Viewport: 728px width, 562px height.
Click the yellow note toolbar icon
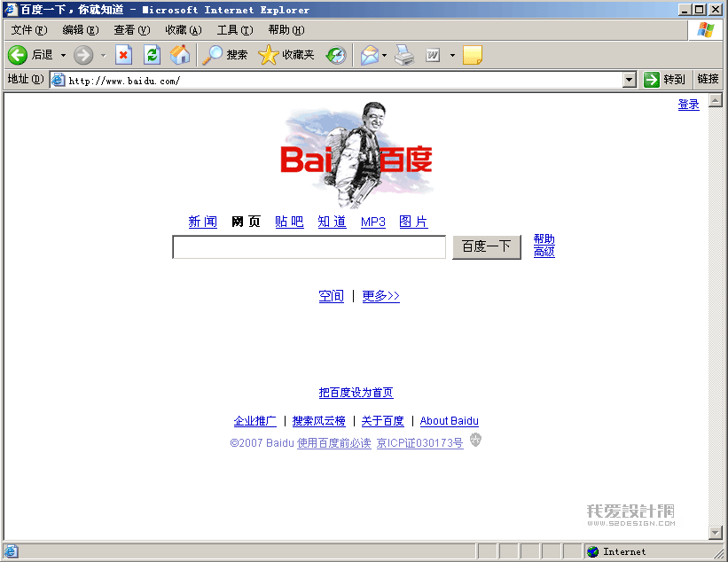click(473, 55)
